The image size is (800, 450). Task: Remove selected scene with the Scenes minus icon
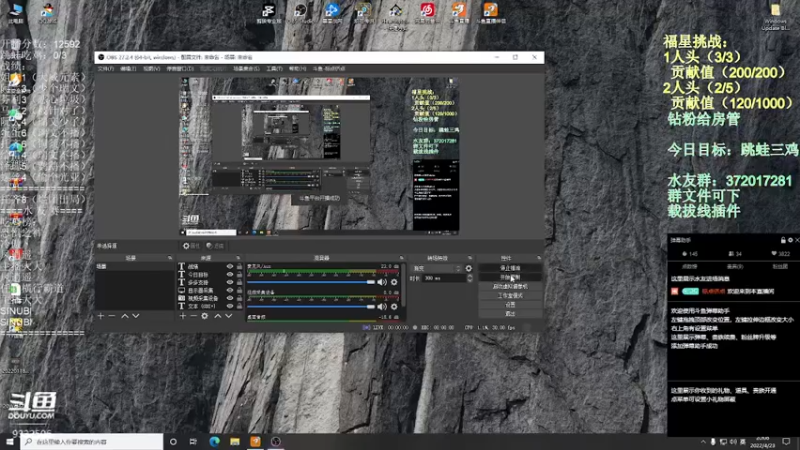point(112,316)
